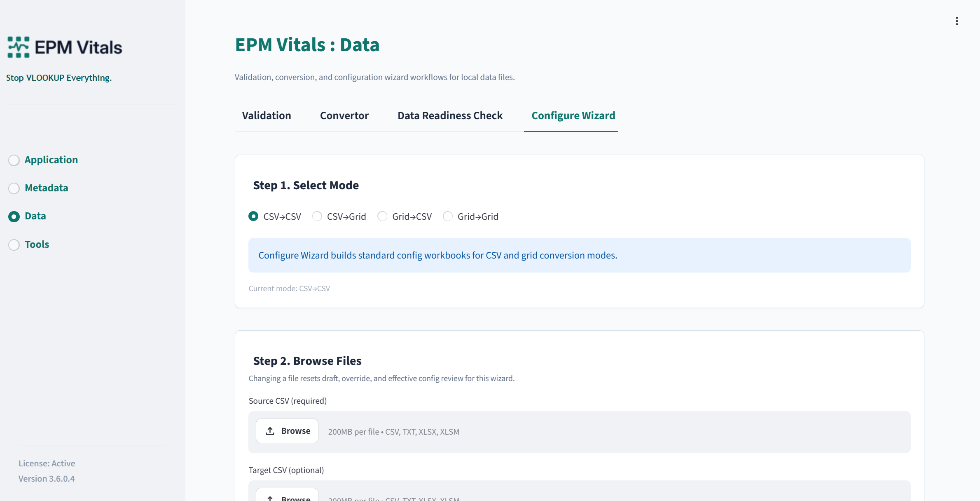This screenshot has height=501, width=980.
Task: Click the 'Current mode: CSV→CSV' text
Action: (x=289, y=289)
